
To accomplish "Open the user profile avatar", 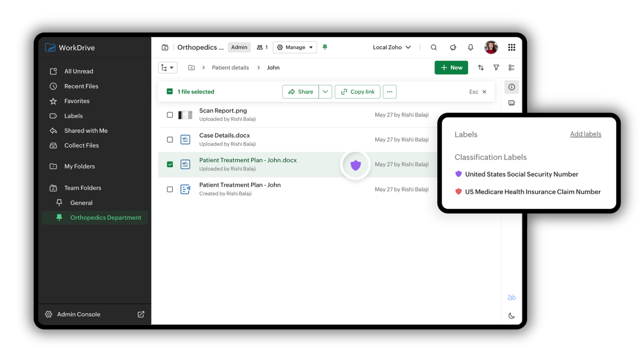I will [x=491, y=47].
